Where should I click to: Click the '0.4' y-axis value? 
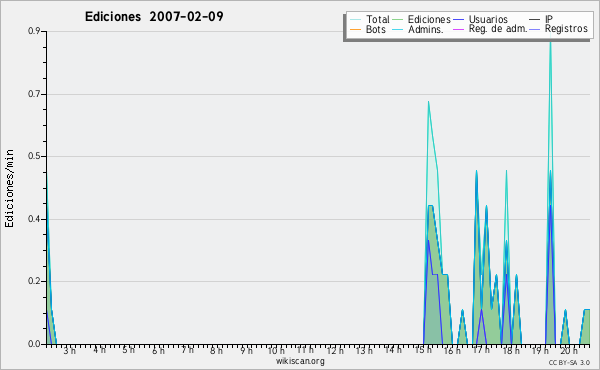click(34, 219)
